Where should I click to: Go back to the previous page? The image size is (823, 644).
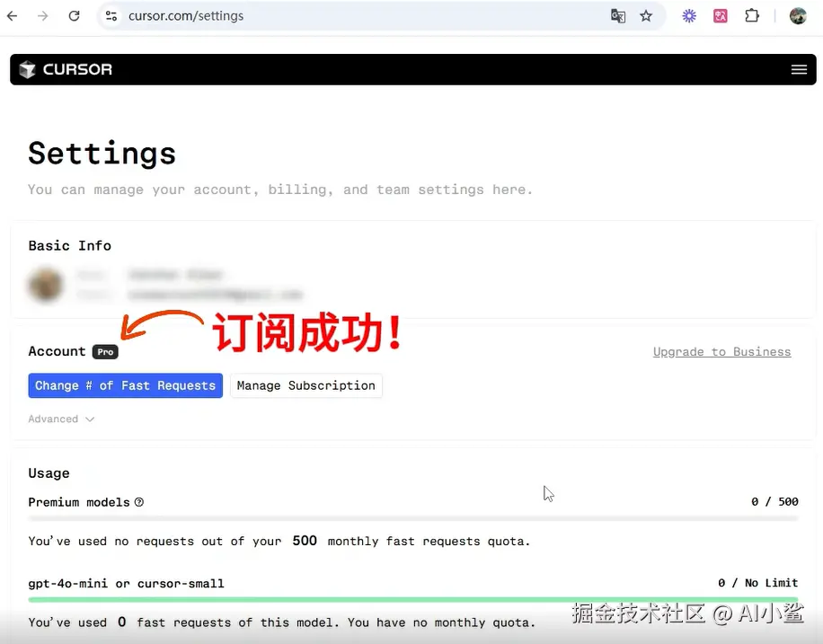click(x=13, y=16)
